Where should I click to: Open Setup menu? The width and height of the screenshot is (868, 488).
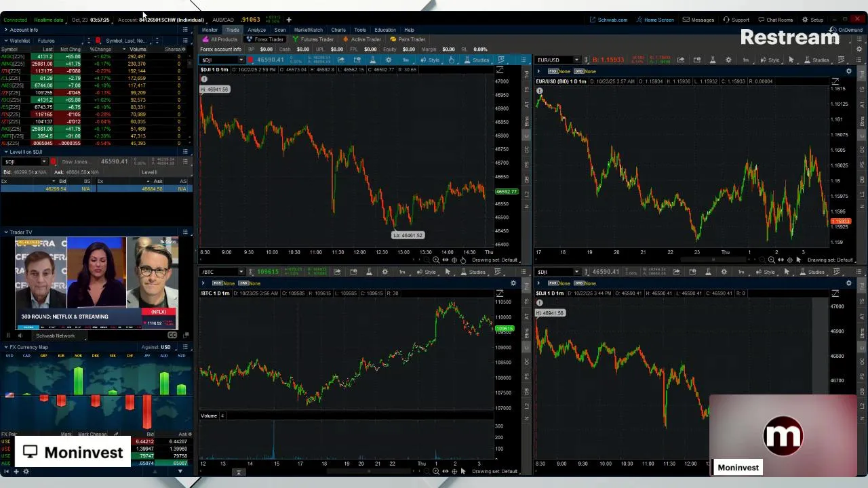click(812, 20)
